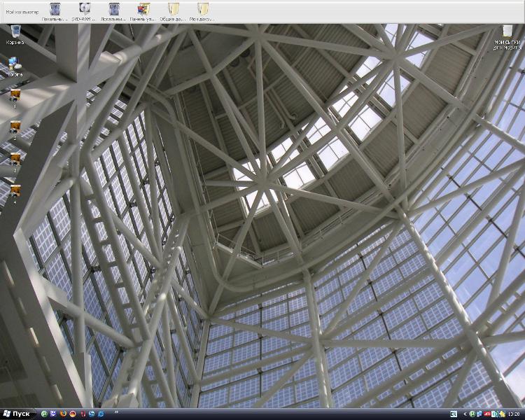Select the desktop shortcut labeled 4
Screen dimensions: 525x420
15,195
